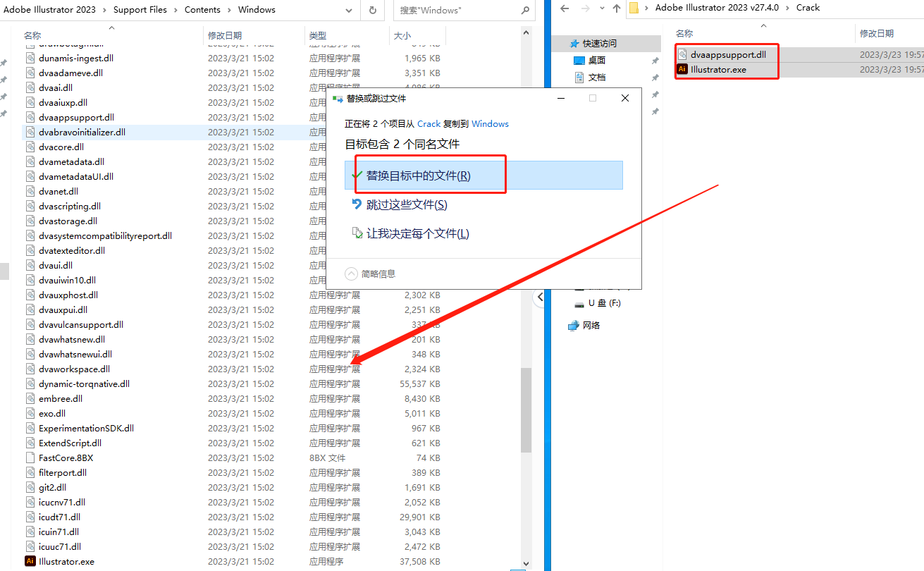
Task: Select filterport.dll in file list
Action: (63, 472)
